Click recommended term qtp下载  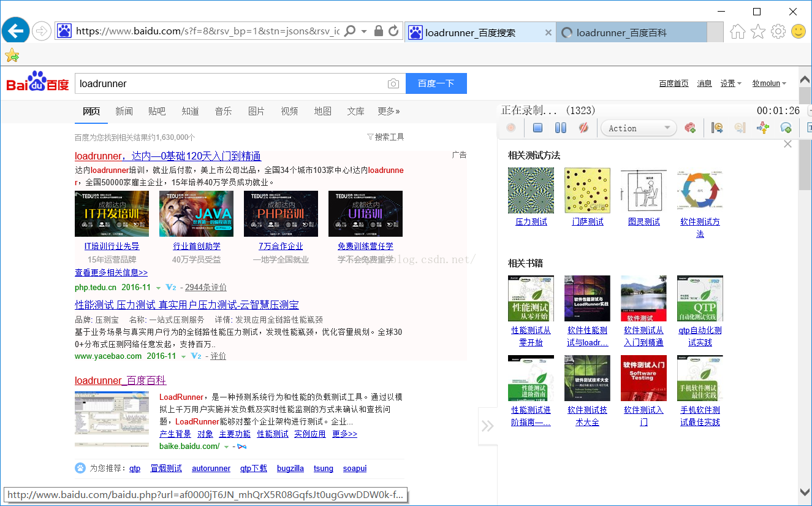[x=254, y=468]
